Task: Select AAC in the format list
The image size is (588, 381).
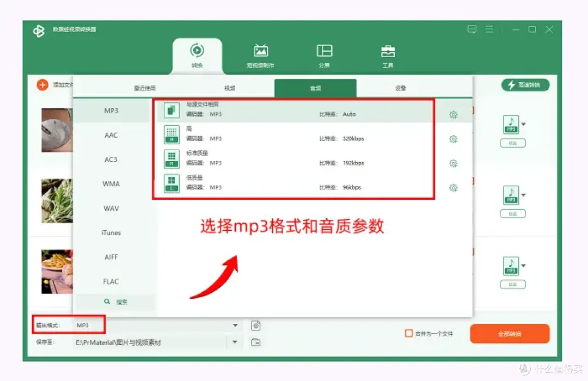Action: click(112, 135)
